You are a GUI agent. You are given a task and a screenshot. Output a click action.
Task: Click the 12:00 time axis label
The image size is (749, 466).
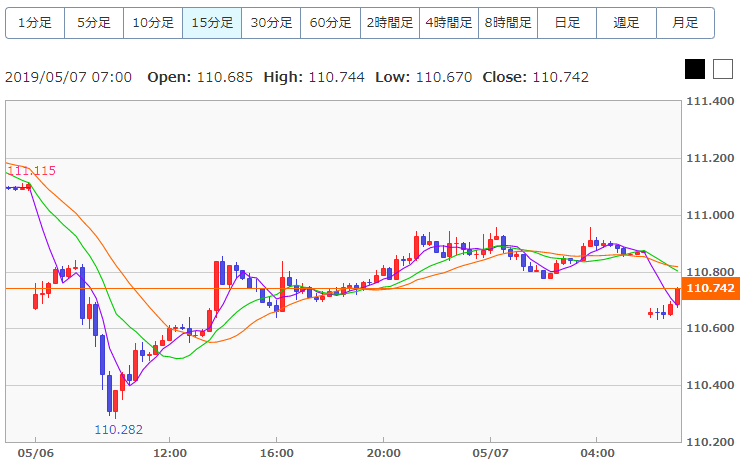click(169, 453)
